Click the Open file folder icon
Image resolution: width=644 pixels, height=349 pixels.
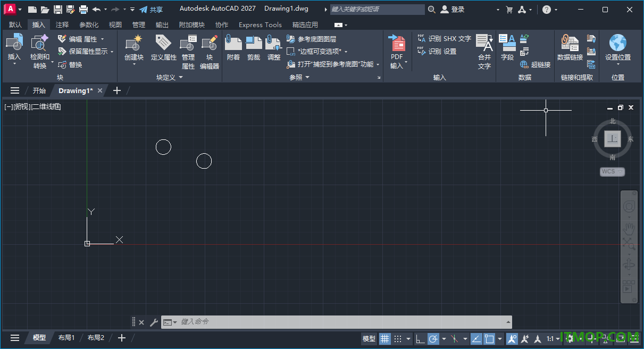coord(45,10)
